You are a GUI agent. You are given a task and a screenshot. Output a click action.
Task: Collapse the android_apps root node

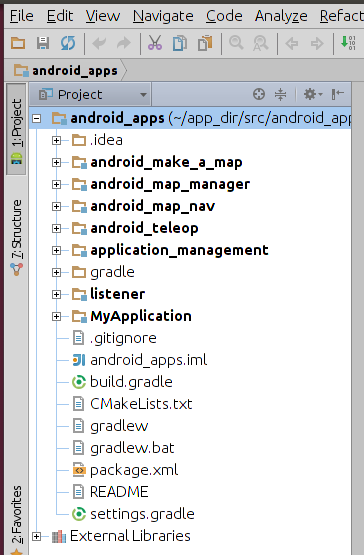36,118
